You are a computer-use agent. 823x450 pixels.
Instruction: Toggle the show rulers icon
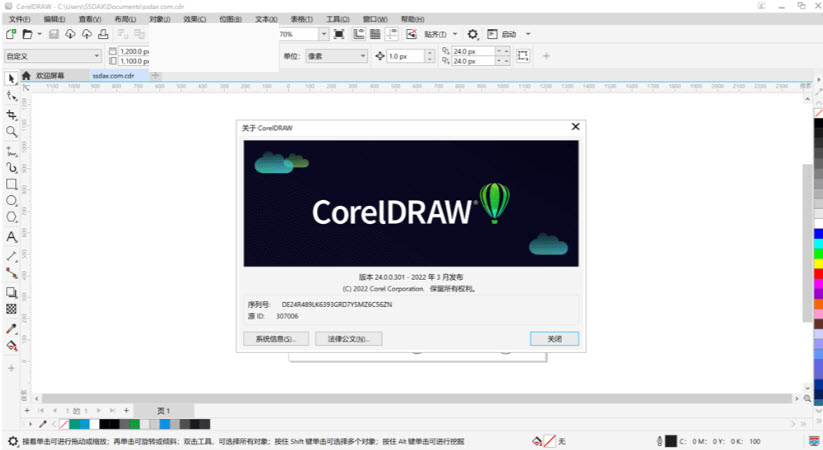coord(359,34)
